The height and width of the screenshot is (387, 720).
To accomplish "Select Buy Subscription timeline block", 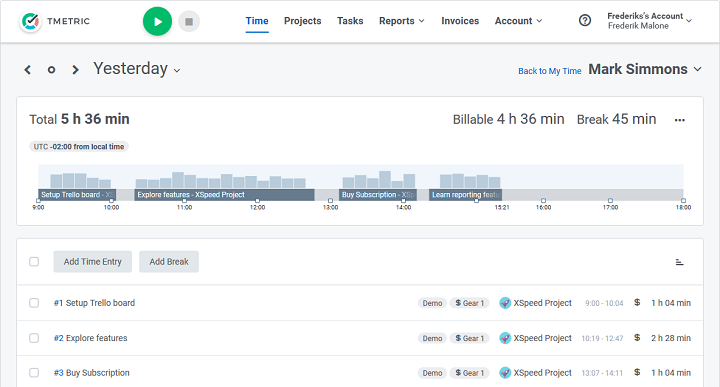I will tap(378, 195).
